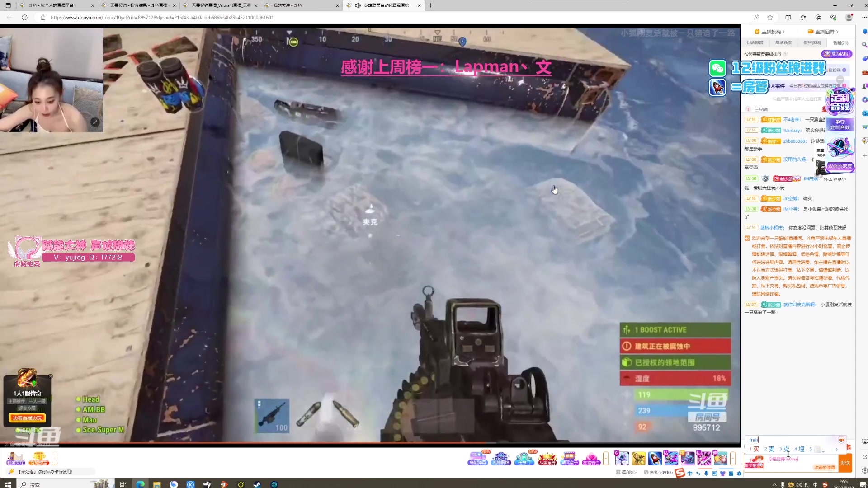This screenshot has height=488, width=868.
Task: Click the 边看直播边玩 button
Action: tap(27, 418)
